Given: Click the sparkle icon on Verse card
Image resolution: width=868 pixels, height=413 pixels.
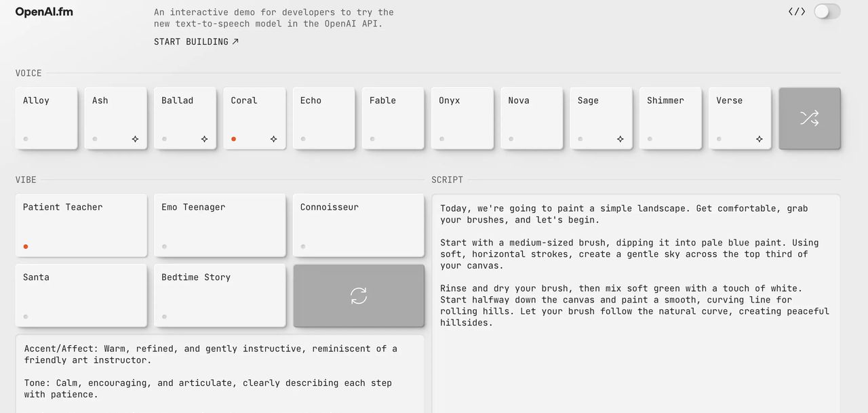Looking at the screenshot, I should tap(759, 139).
